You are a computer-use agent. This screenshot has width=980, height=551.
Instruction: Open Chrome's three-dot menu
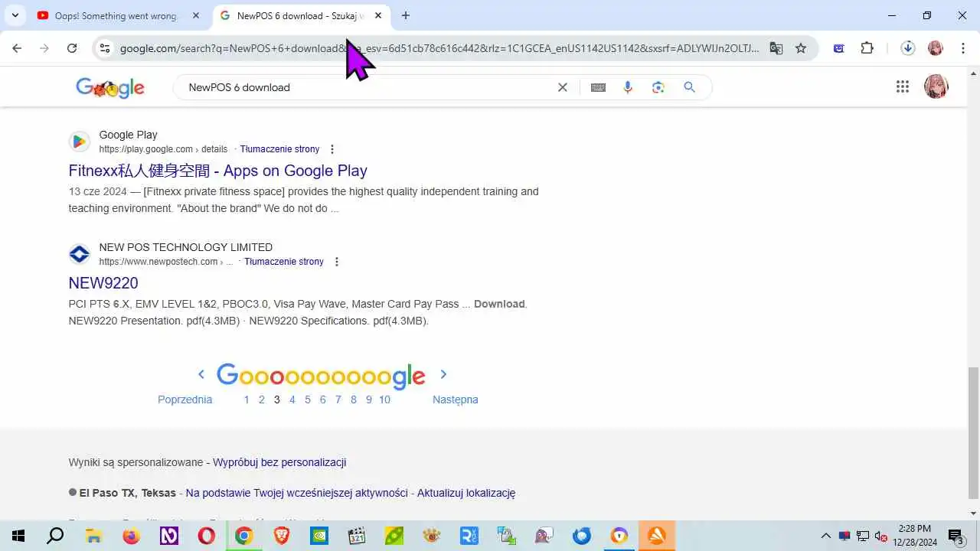pyautogui.click(x=962, y=48)
